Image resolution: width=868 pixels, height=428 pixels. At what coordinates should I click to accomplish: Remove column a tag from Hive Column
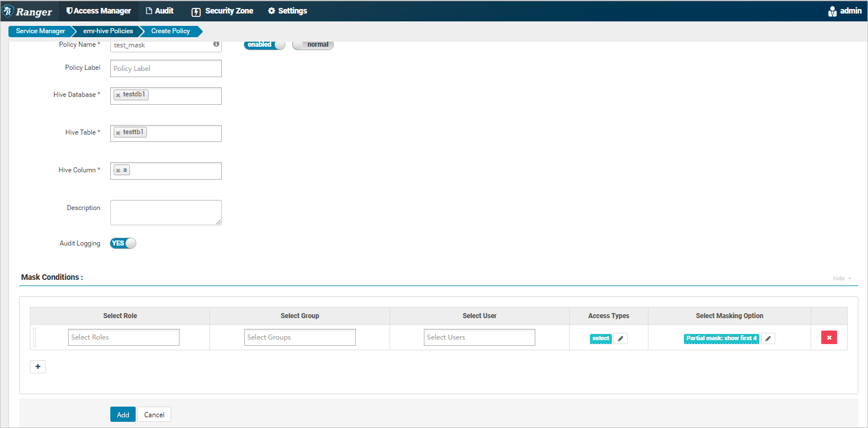pyautogui.click(x=118, y=170)
